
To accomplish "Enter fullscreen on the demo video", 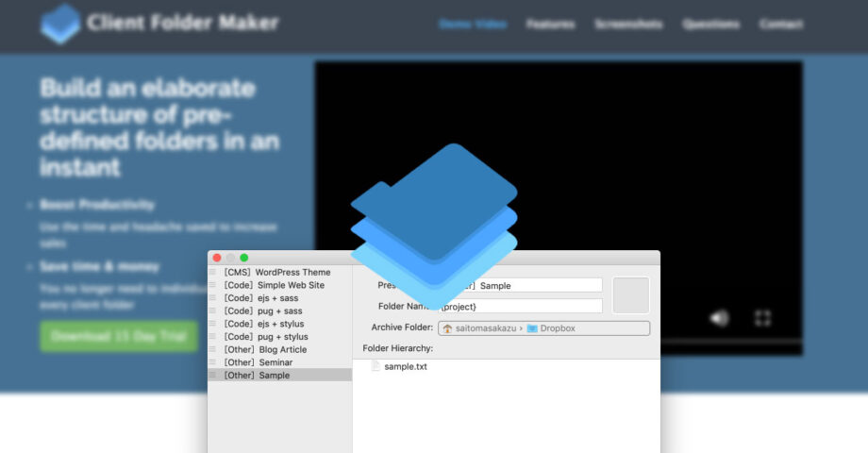I will [x=763, y=318].
